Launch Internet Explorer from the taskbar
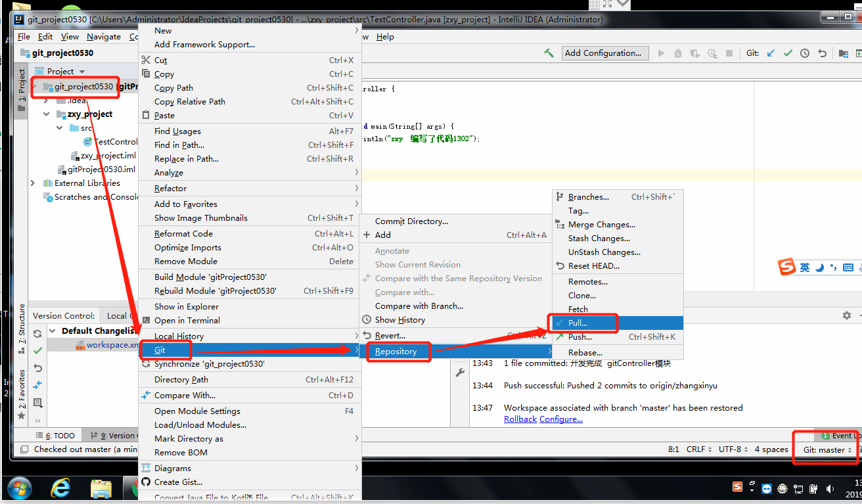862x504 pixels. pyautogui.click(x=61, y=488)
